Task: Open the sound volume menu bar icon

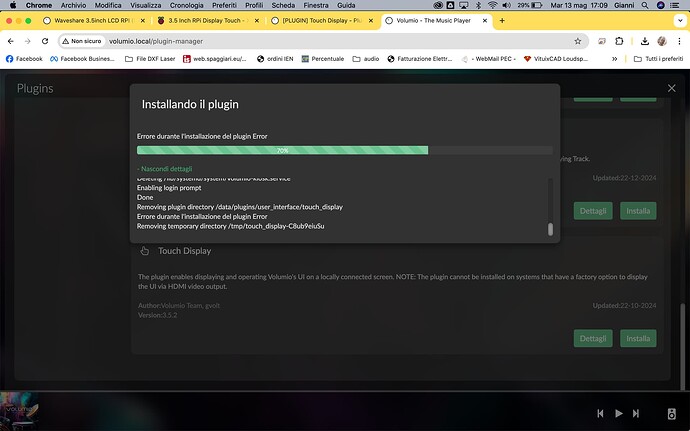Action: 506,5
